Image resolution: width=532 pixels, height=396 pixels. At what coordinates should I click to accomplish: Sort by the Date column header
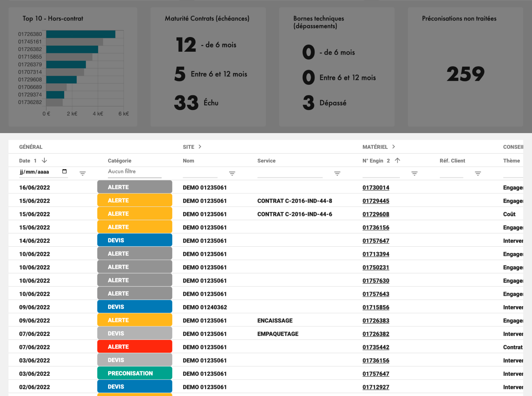[25, 161]
